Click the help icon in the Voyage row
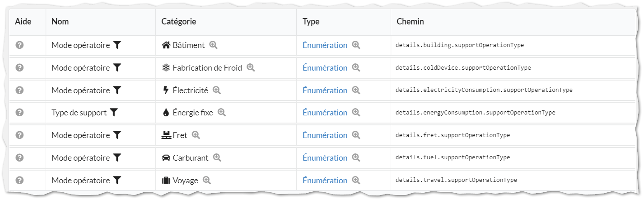 click(x=19, y=180)
